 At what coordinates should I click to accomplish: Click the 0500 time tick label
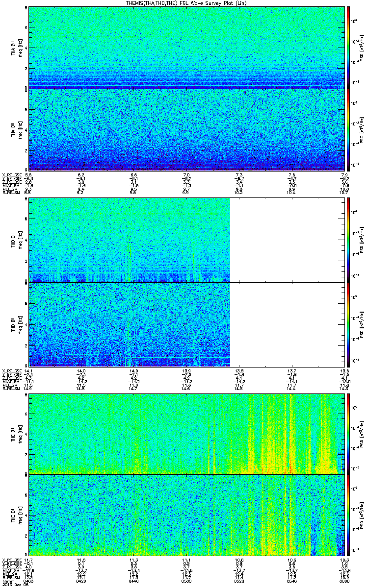[x=186, y=581]
